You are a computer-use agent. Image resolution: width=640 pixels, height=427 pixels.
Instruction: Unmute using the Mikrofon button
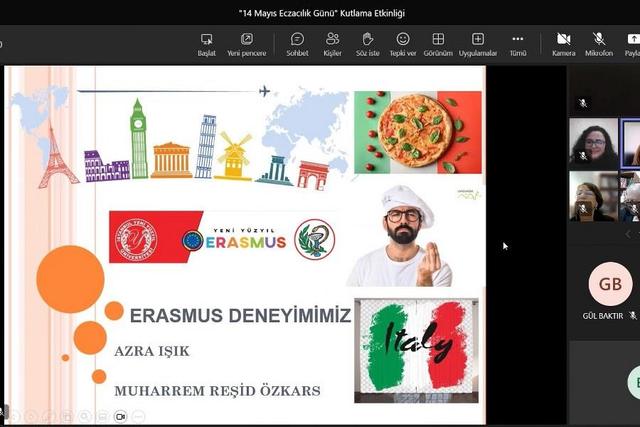click(x=599, y=44)
